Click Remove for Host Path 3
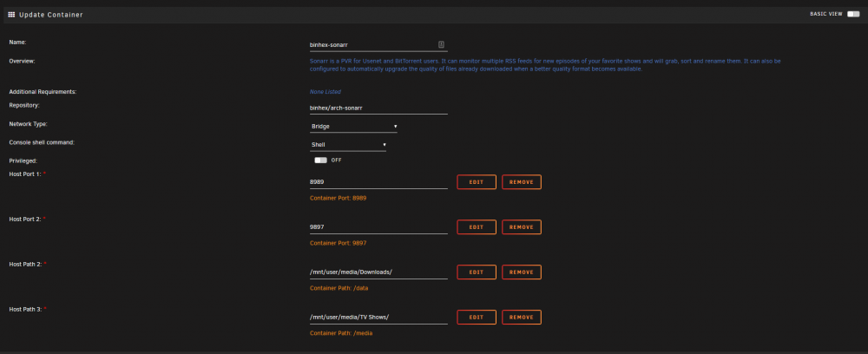868x354 pixels. tap(522, 317)
